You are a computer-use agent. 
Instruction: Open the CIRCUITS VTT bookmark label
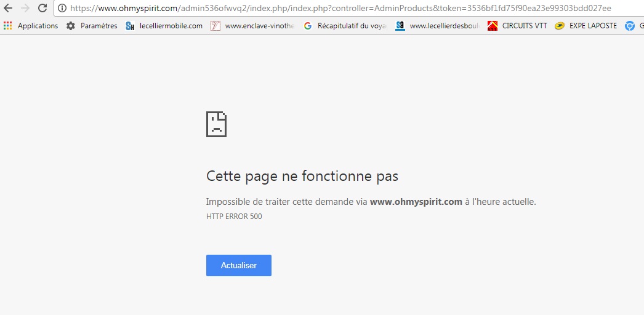(525, 26)
